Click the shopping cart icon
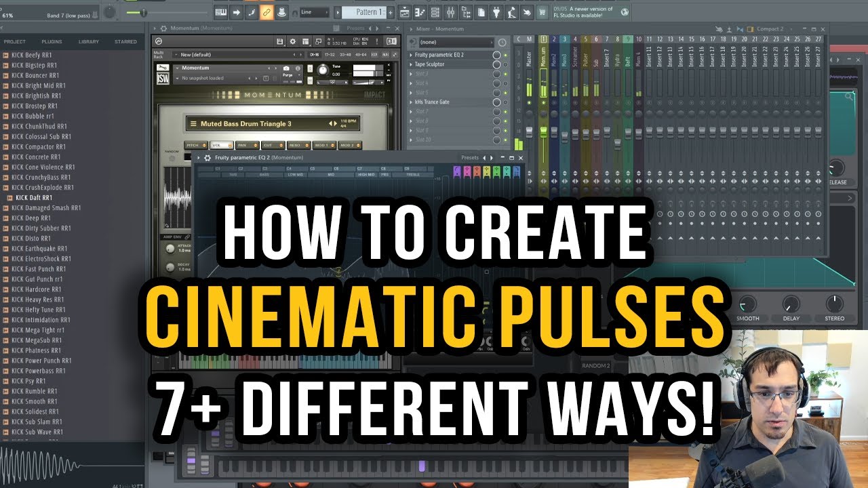Image resolution: width=868 pixels, height=488 pixels. pos(542,12)
